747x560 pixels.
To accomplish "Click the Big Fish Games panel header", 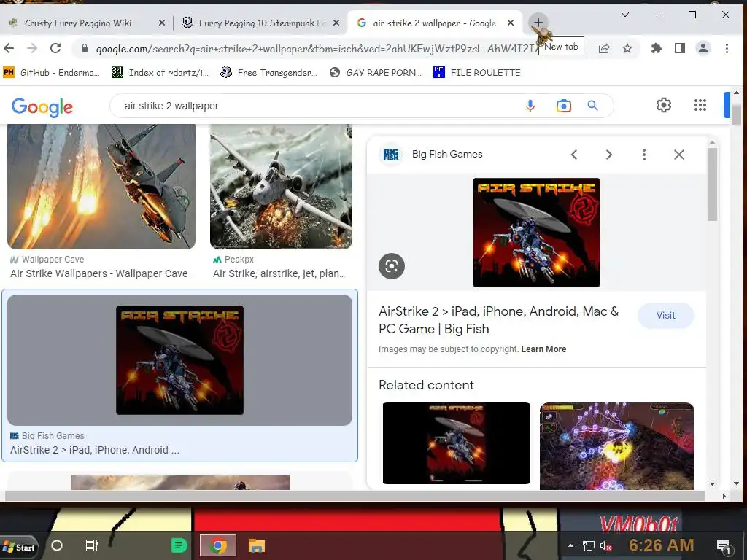I will [447, 155].
